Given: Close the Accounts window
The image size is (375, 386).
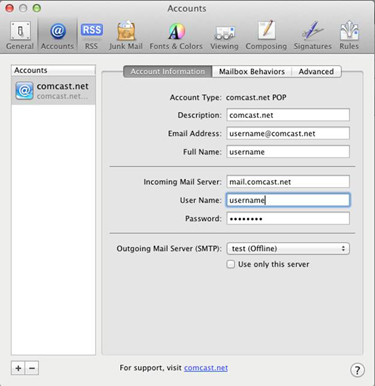Looking at the screenshot, I should (x=9, y=8).
